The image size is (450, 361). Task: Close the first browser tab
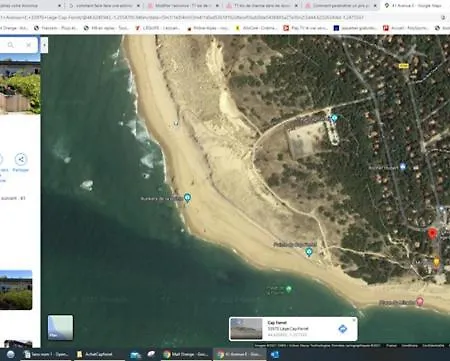(x=60, y=6)
